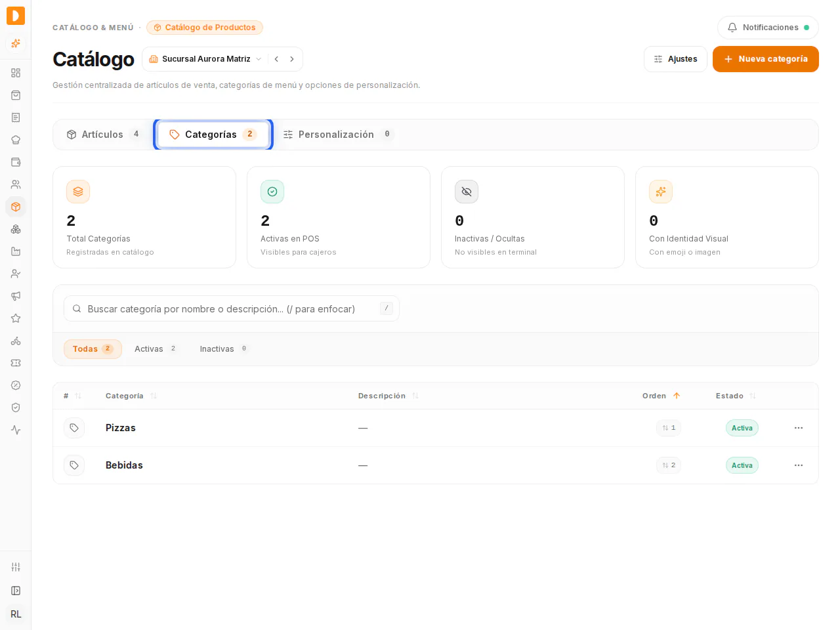Open the people/users icon in sidebar
The width and height of the screenshot is (840, 630).
point(16,184)
